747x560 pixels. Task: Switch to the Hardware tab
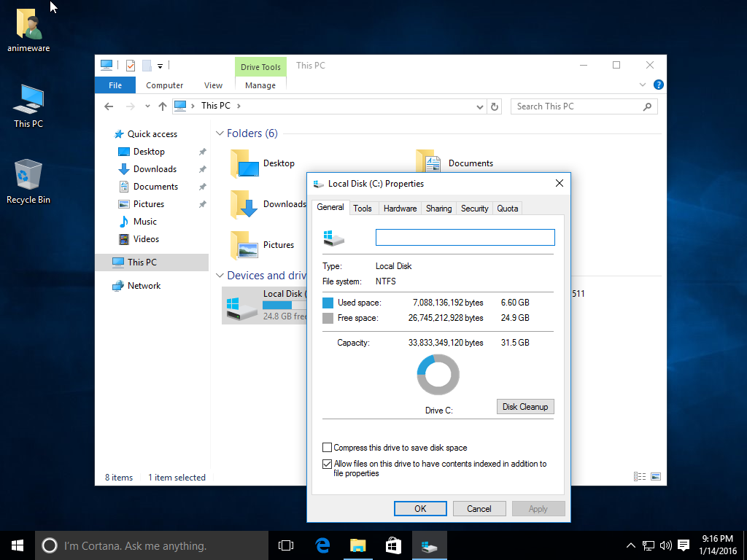400,208
